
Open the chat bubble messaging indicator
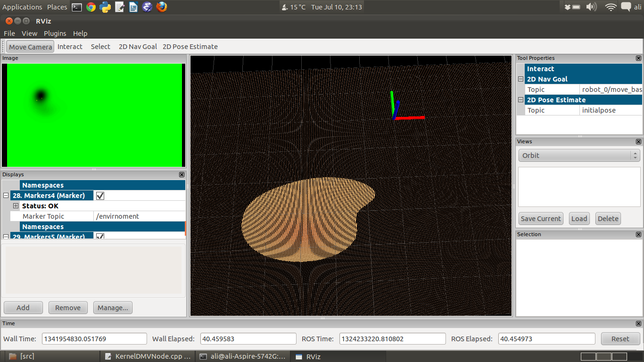tap(626, 7)
